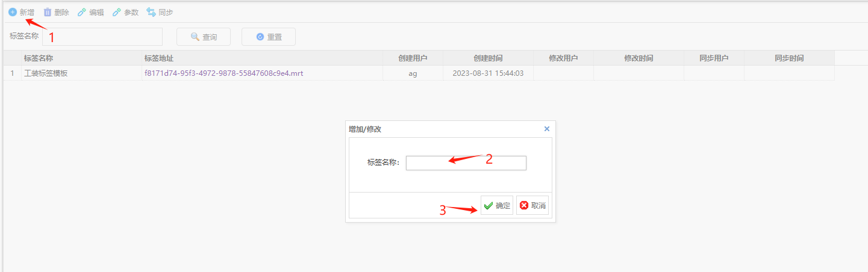
Task: Open 参数 (Parameters) from the toolbar
Action: [x=125, y=12]
